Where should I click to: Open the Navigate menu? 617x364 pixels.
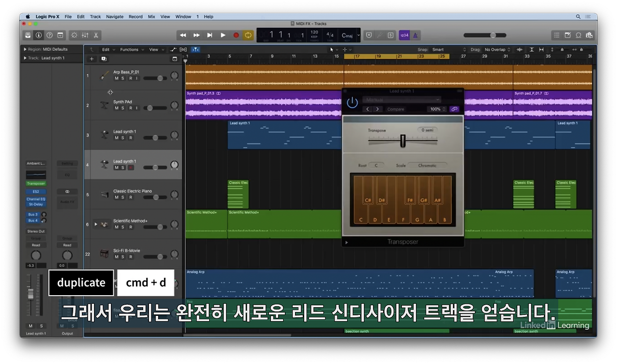(x=115, y=16)
